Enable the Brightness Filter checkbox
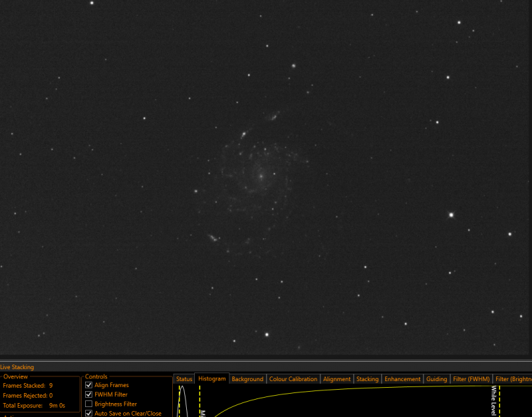The height and width of the screenshot is (417, 532). pyautogui.click(x=88, y=404)
